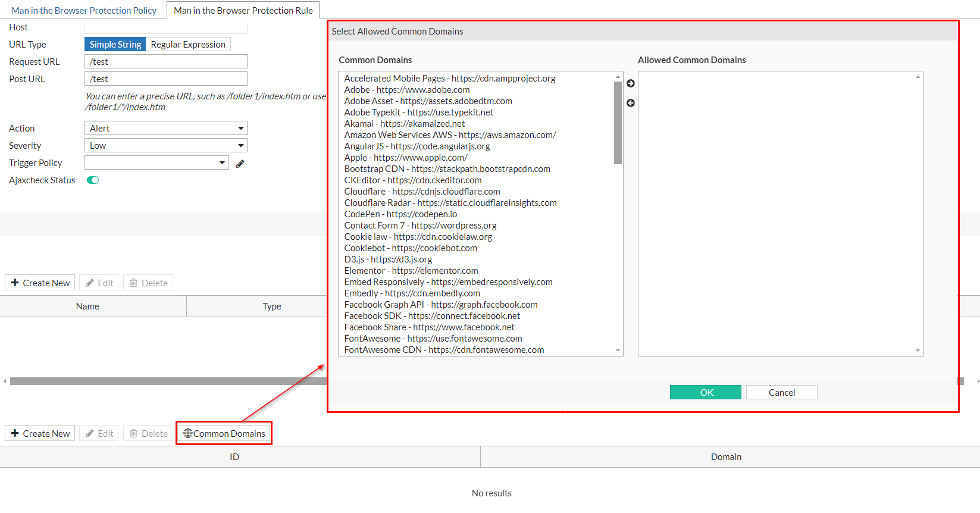Viewport: 980px width, 513px height.
Task: Switch to Man in the Browser Protection Policy tab
Action: pyautogui.click(x=84, y=11)
